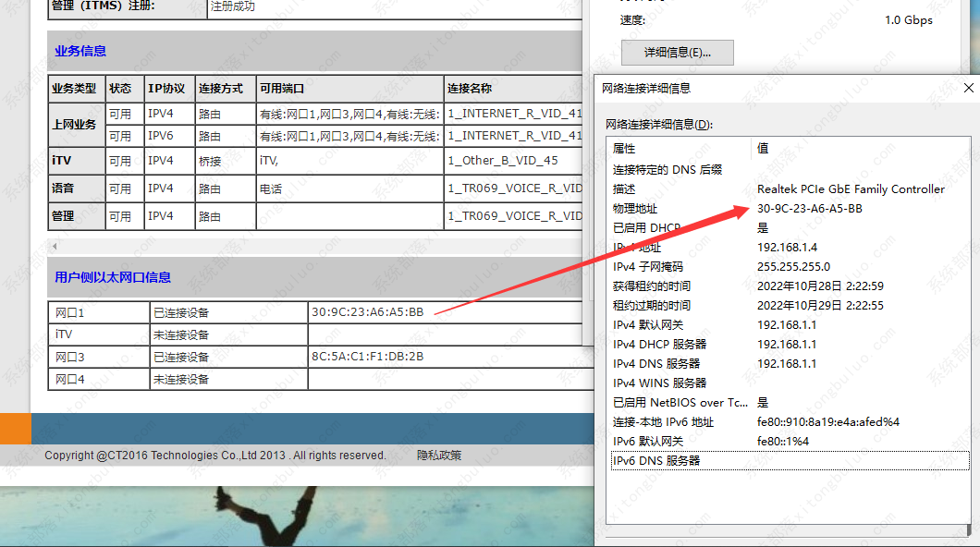Click the left scroll arrow under 业务信息 table
This screenshot has height=547, width=980.
click(x=55, y=247)
